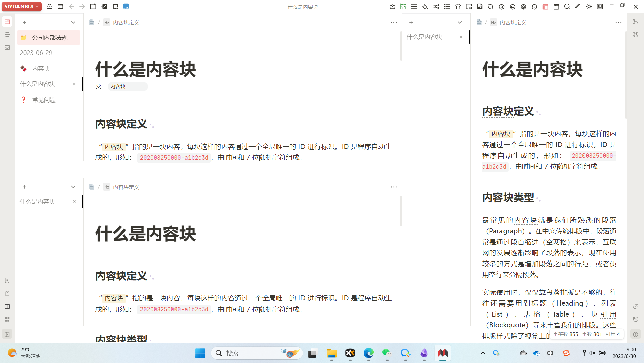Close the bottom-left 什么是内容块 tab

[74, 202]
